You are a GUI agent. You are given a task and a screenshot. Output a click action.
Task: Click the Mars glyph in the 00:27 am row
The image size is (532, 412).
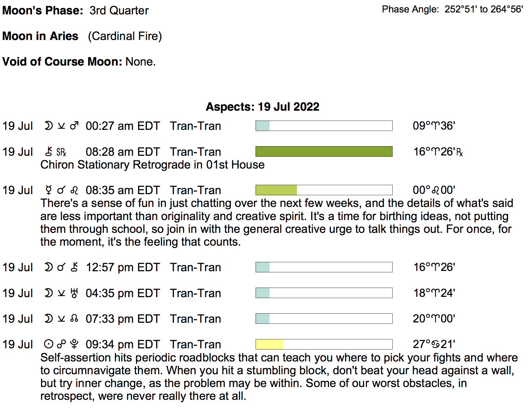point(74,126)
